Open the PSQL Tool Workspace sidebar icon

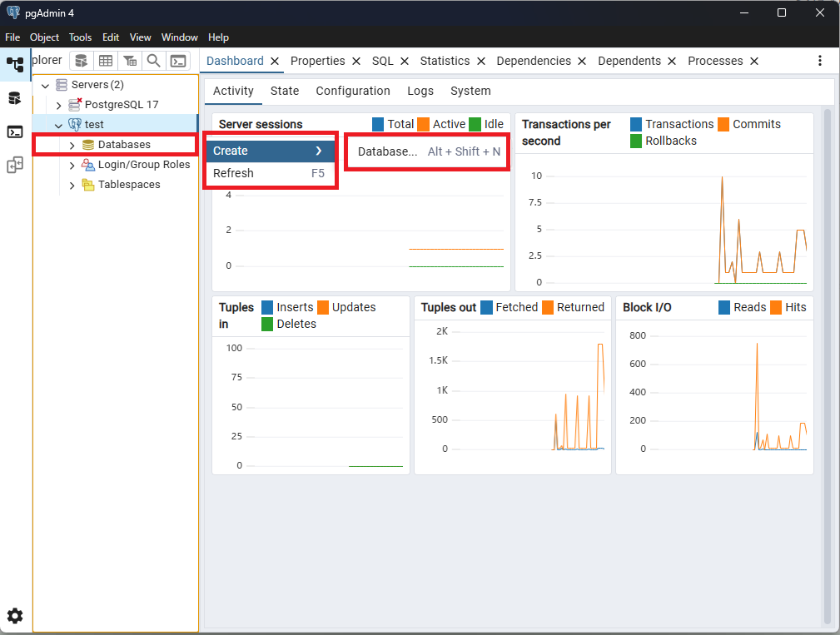click(15, 131)
